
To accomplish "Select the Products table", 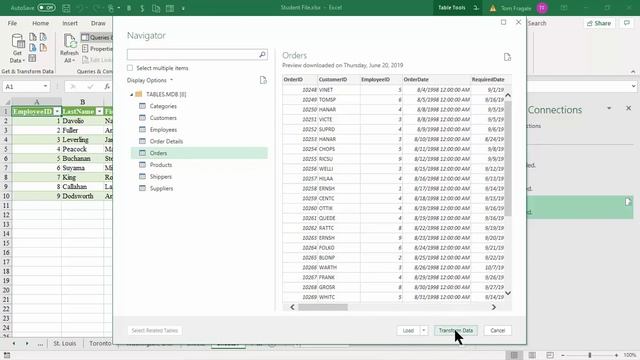I will (x=161, y=165).
